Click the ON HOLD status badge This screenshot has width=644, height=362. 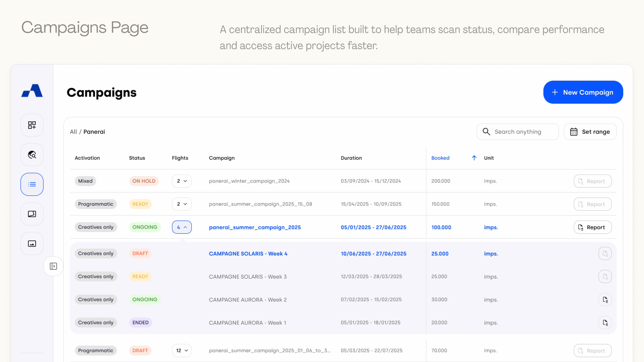144,181
